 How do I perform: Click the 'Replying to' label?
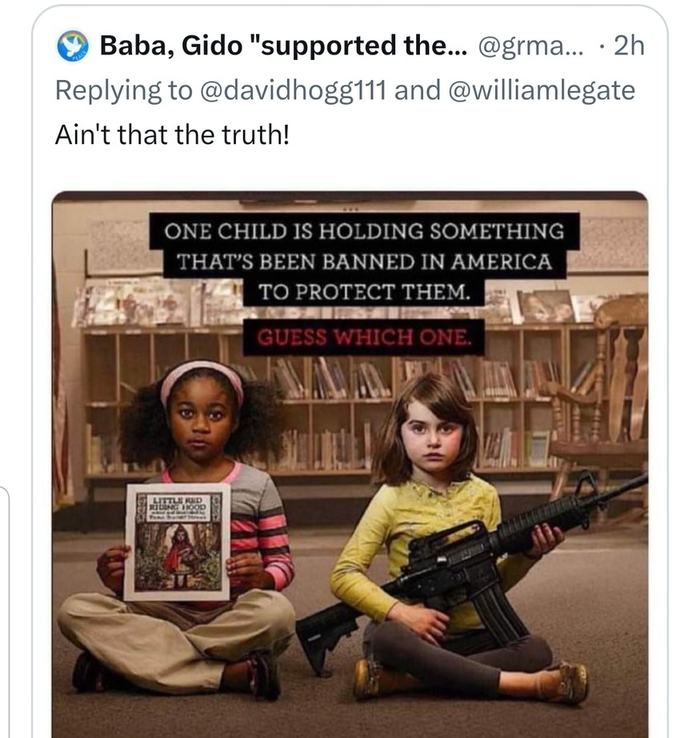[x=124, y=90]
